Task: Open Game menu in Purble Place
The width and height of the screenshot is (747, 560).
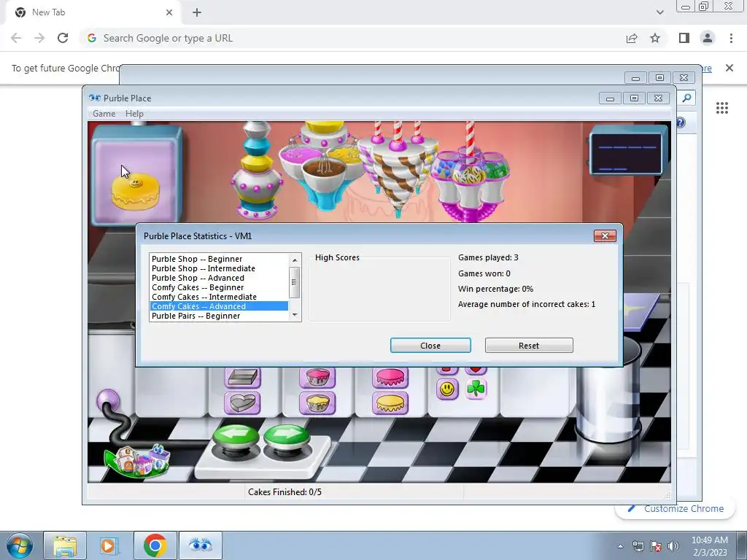Action: pyautogui.click(x=104, y=114)
